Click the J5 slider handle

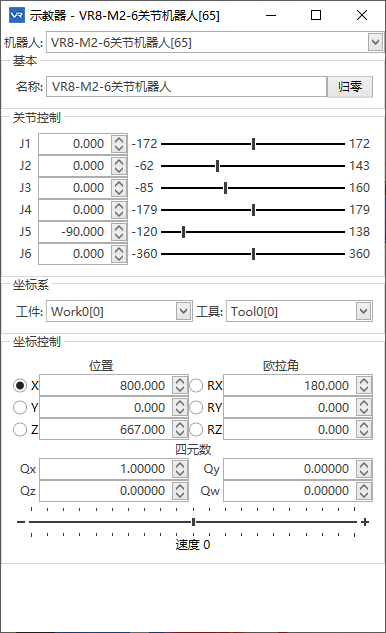pyautogui.click(x=183, y=232)
